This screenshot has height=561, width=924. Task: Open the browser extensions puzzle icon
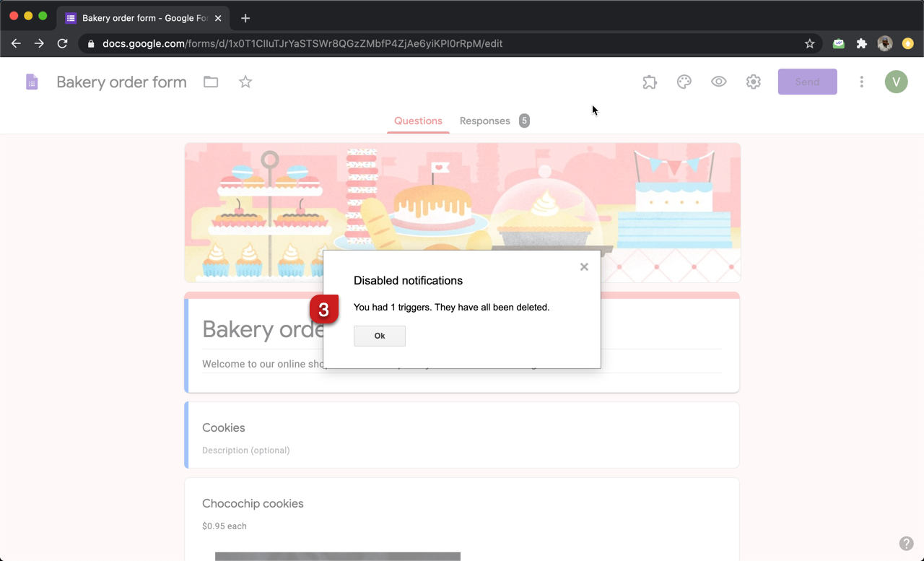(861, 43)
